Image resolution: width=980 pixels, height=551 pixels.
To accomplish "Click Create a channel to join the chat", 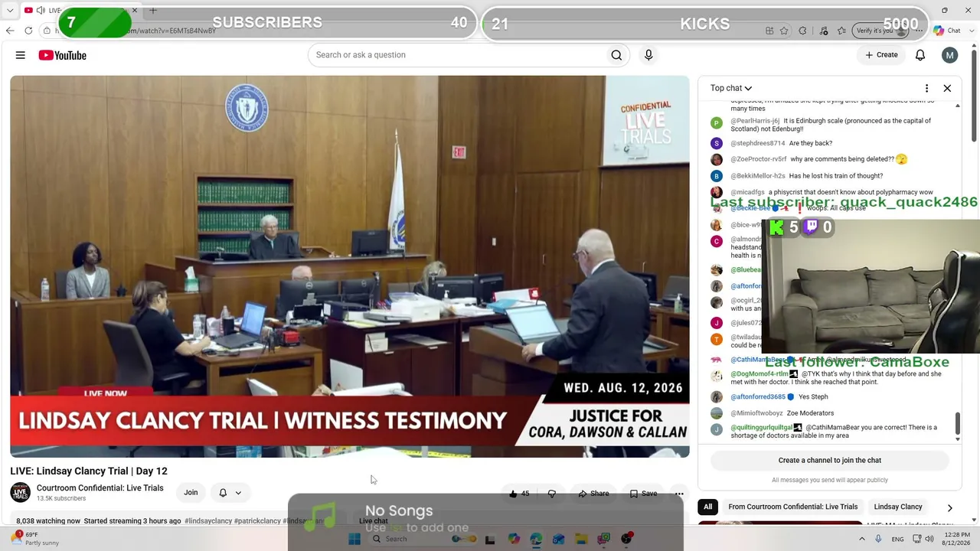I will click(830, 461).
